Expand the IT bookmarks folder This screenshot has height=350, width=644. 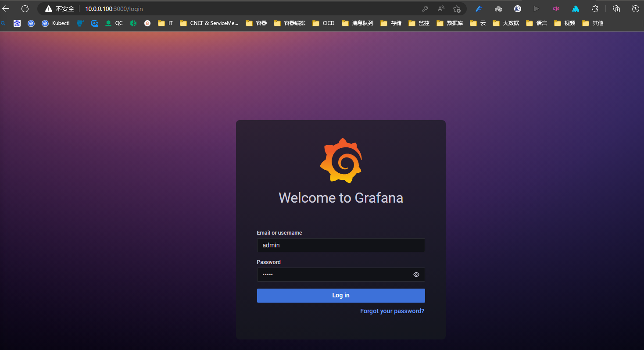pos(165,23)
